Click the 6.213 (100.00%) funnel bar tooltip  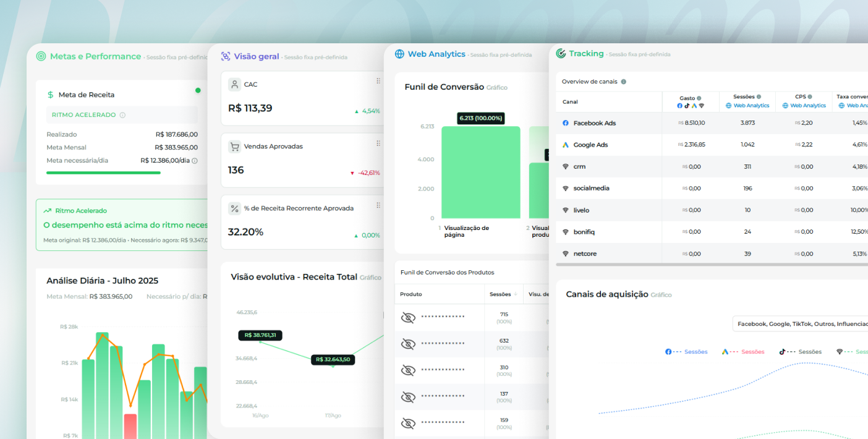pyautogui.click(x=481, y=118)
